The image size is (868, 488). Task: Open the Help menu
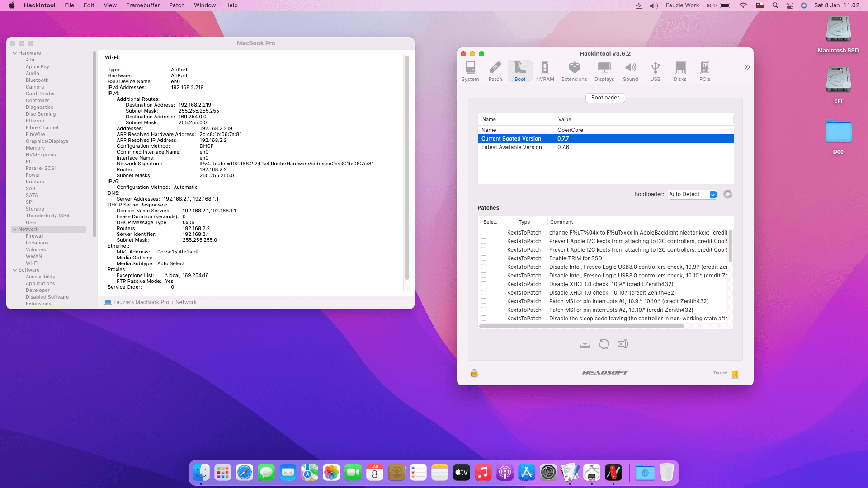[x=231, y=5]
